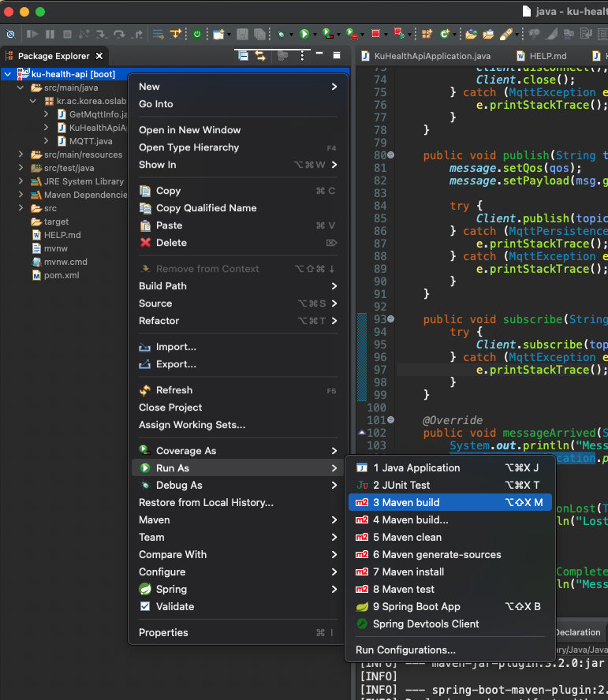Choose '5 Maven clean' from submenu
This screenshot has width=608, height=700.
[x=449, y=537]
